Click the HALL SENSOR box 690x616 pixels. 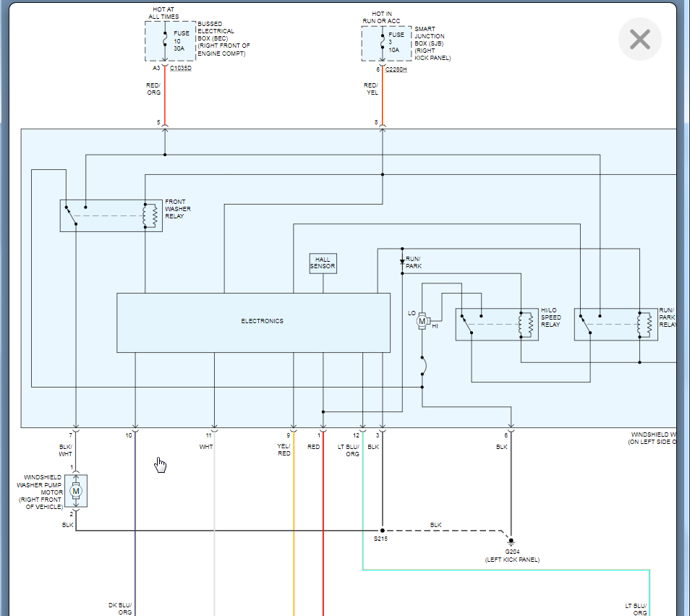point(323,263)
